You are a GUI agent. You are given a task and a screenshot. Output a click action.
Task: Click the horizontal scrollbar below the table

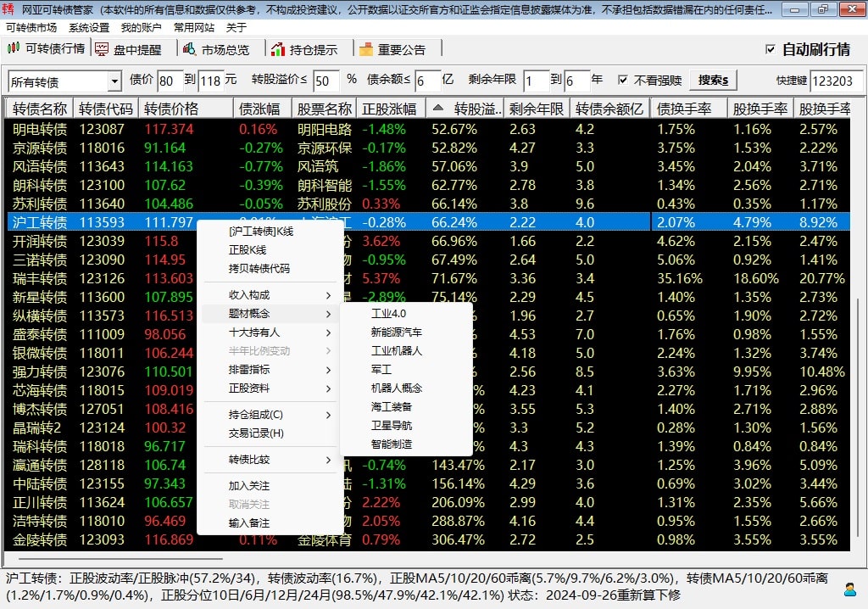(x=120, y=559)
